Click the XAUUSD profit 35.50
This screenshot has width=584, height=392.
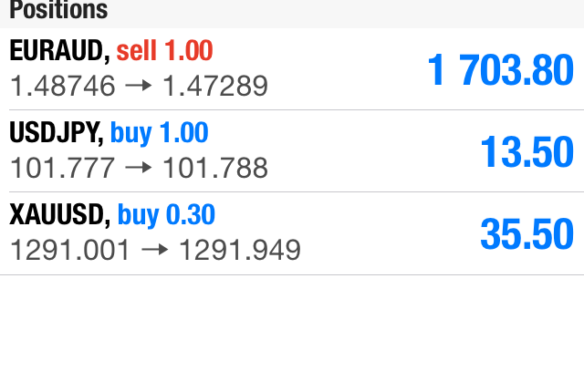click(x=527, y=234)
